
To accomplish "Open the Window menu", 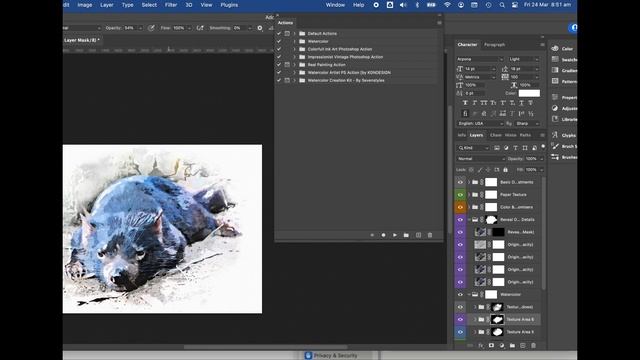I will [335, 5].
